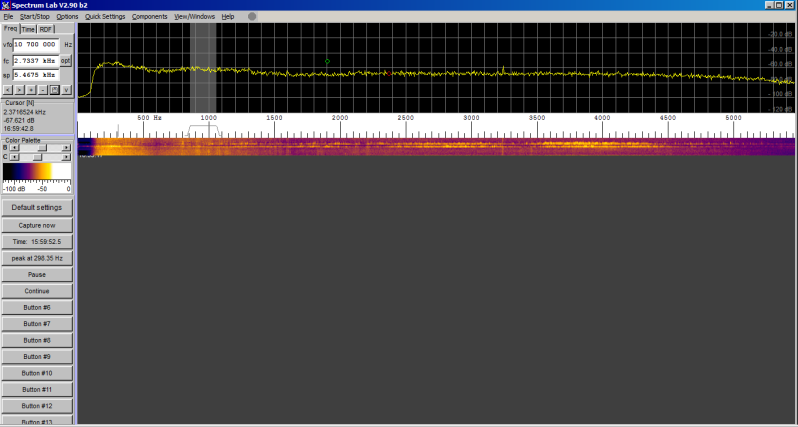Click 'Button #7'
Viewport: 798px width, 427px height.
37,324
